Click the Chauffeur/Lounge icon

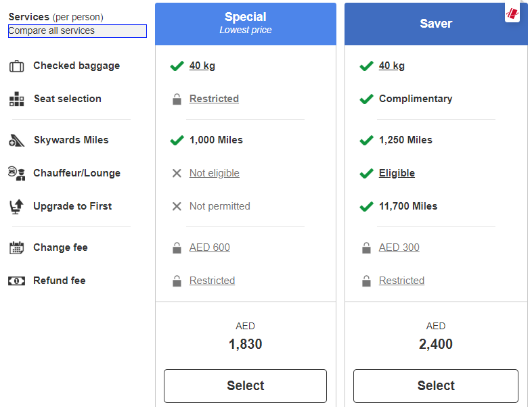point(16,174)
